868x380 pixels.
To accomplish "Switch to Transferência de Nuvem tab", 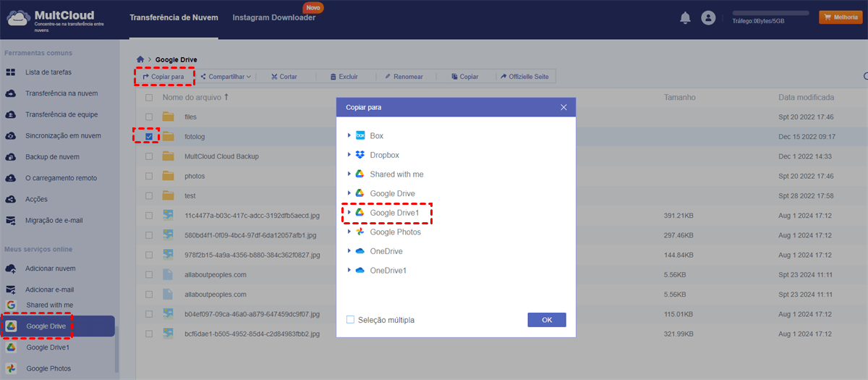I will point(174,17).
